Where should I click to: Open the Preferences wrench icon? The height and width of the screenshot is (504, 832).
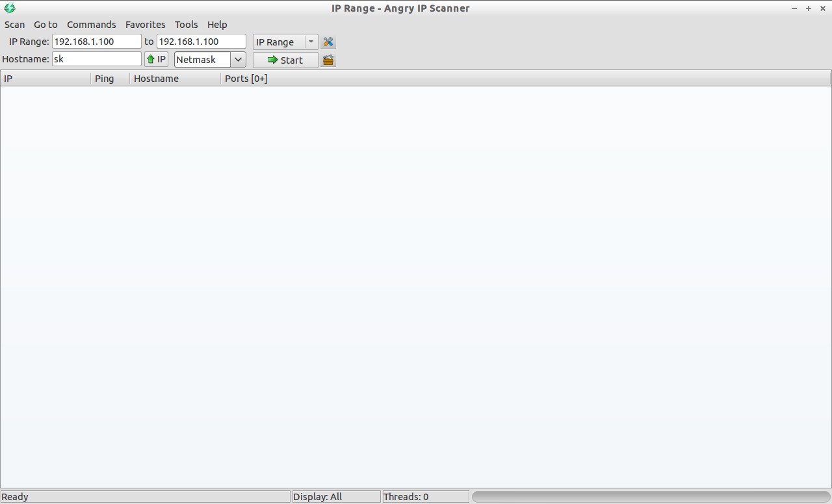click(x=328, y=42)
